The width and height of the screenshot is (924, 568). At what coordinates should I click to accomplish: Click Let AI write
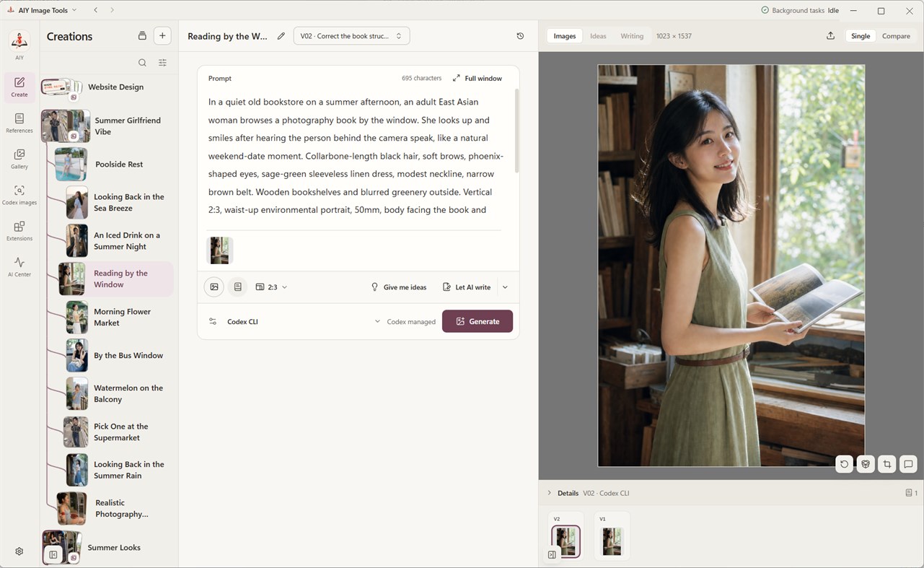pyautogui.click(x=467, y=287)
